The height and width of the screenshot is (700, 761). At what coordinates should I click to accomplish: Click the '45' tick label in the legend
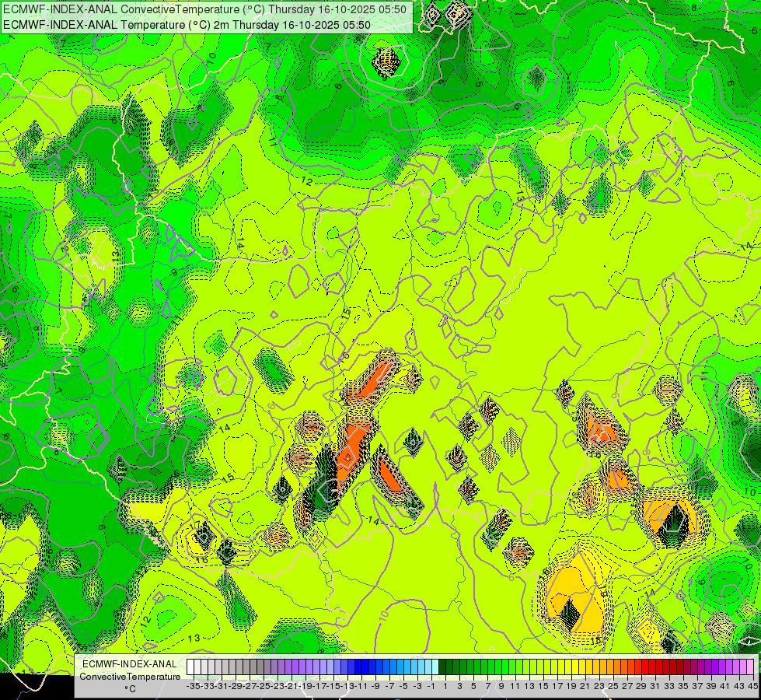(752, 686)
